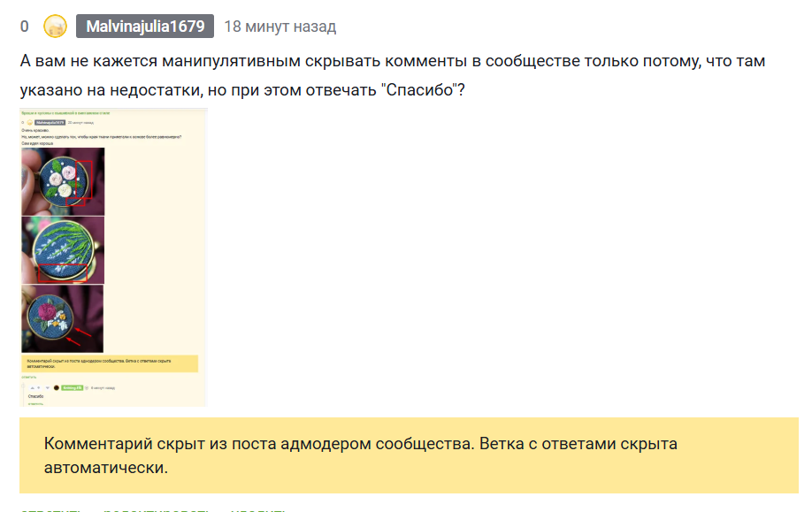The width and height of the screenshot is (812, 512).
Task: Open the Malvinajulia1679 username badge
Action: point(145,27)
